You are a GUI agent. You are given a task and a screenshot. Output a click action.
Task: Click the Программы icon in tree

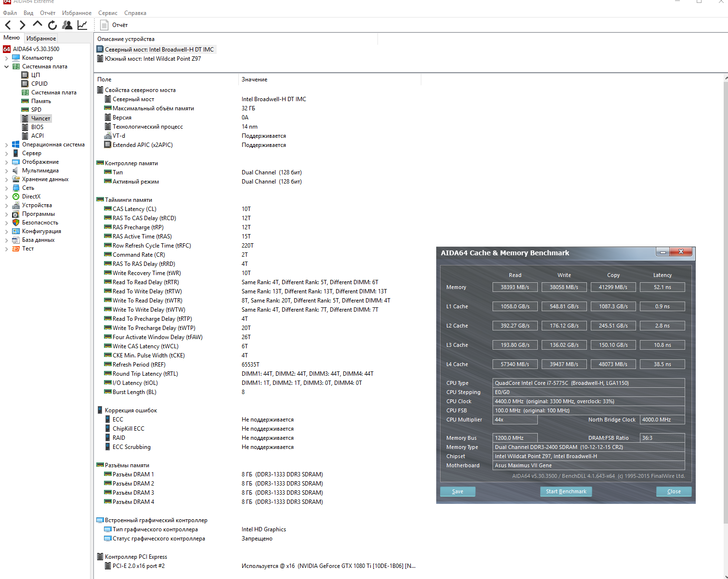pos(16,214)
